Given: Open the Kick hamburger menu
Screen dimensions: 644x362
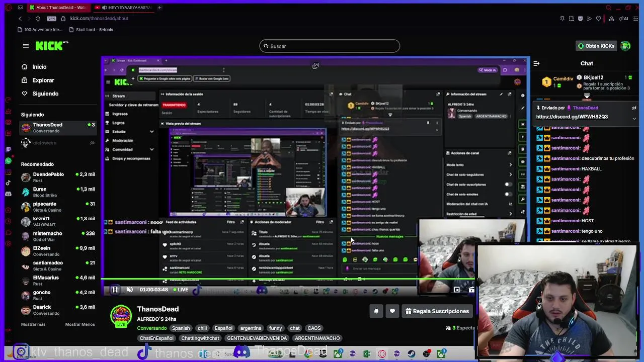Looking at the screenshot, I should tap(26, 46).
